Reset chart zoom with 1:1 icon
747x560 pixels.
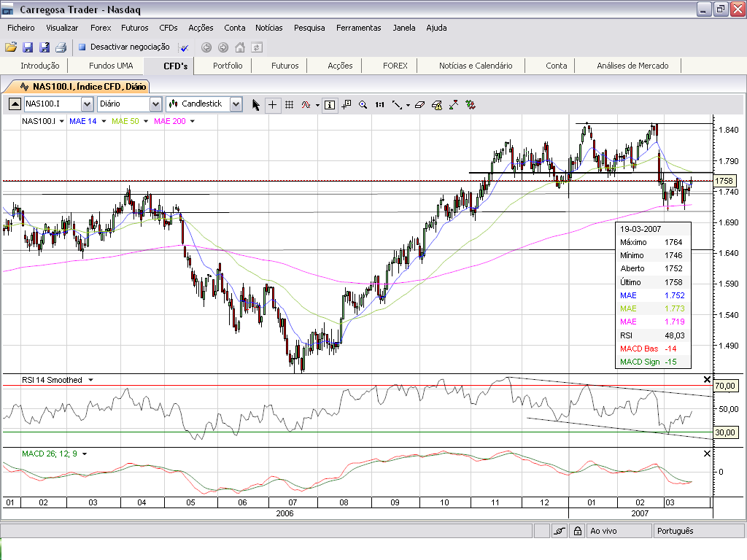(x=379, y=104)
